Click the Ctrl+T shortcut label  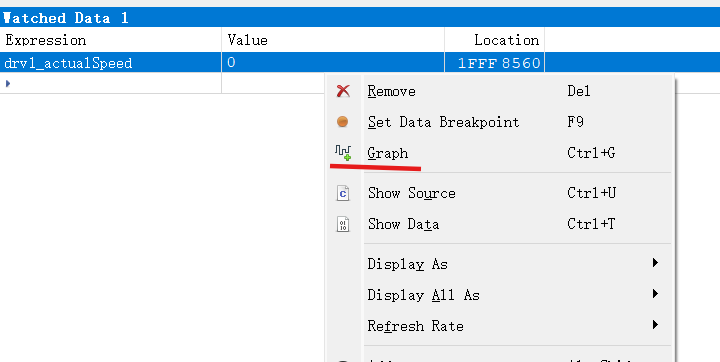click(591, 224)
